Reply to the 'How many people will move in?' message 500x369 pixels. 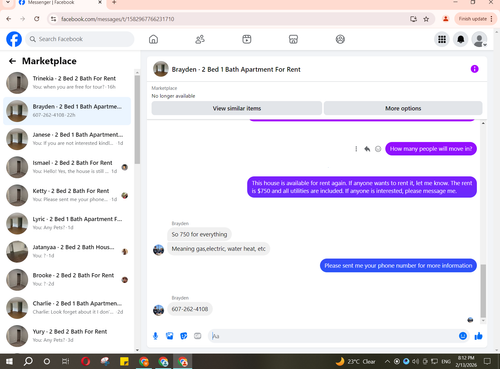click(367, 149)
